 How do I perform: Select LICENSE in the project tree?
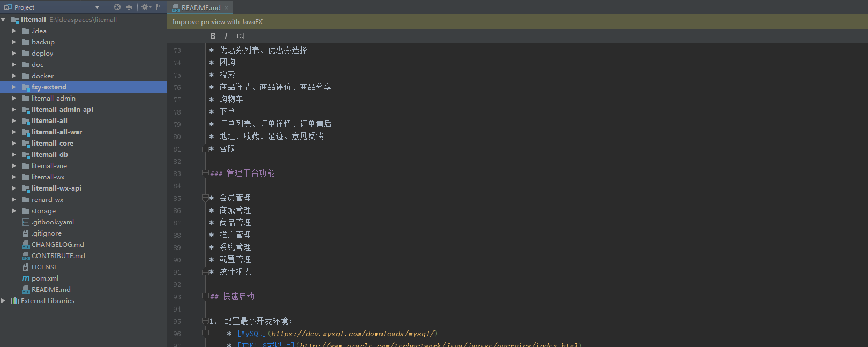44,267
